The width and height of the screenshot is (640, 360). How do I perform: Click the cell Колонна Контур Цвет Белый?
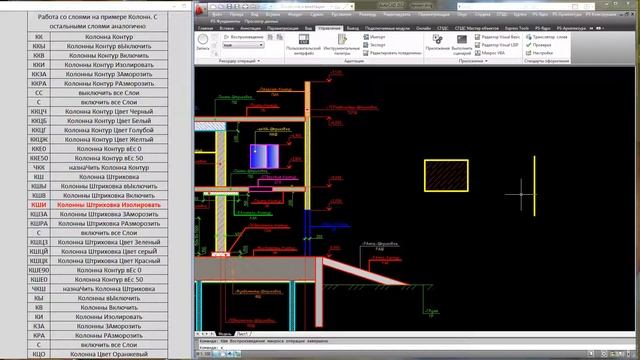point(109,121)
